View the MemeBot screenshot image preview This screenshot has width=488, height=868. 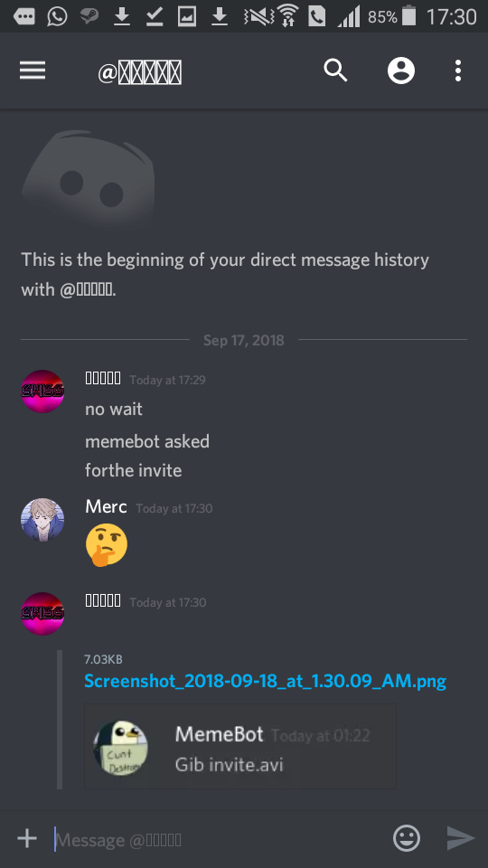pos(240,746)
